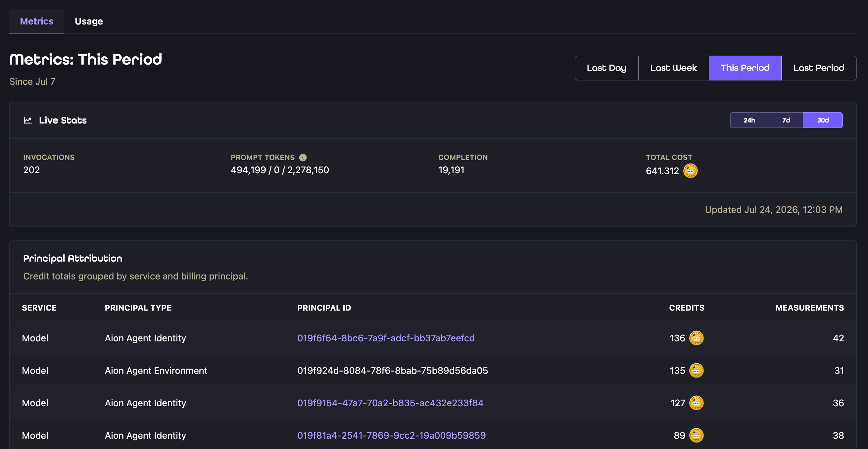The image size is (868, 449).
Task: Click the SERVICE column header
Action: (x=39, y=308)
